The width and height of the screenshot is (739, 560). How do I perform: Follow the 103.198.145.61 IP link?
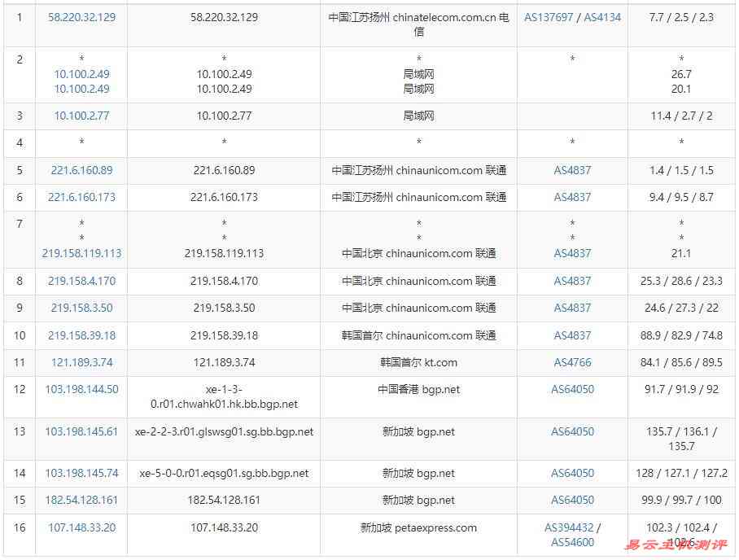[x=81, y=431]
